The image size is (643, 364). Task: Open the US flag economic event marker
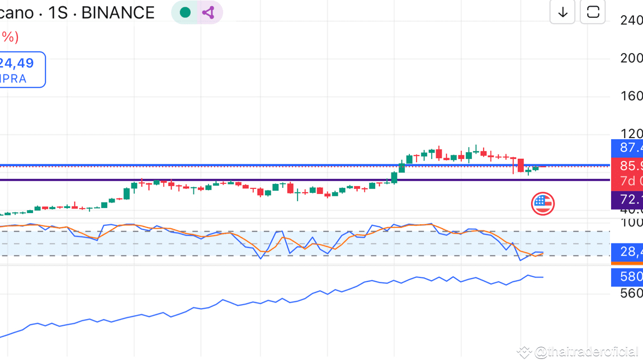[543, 204]
